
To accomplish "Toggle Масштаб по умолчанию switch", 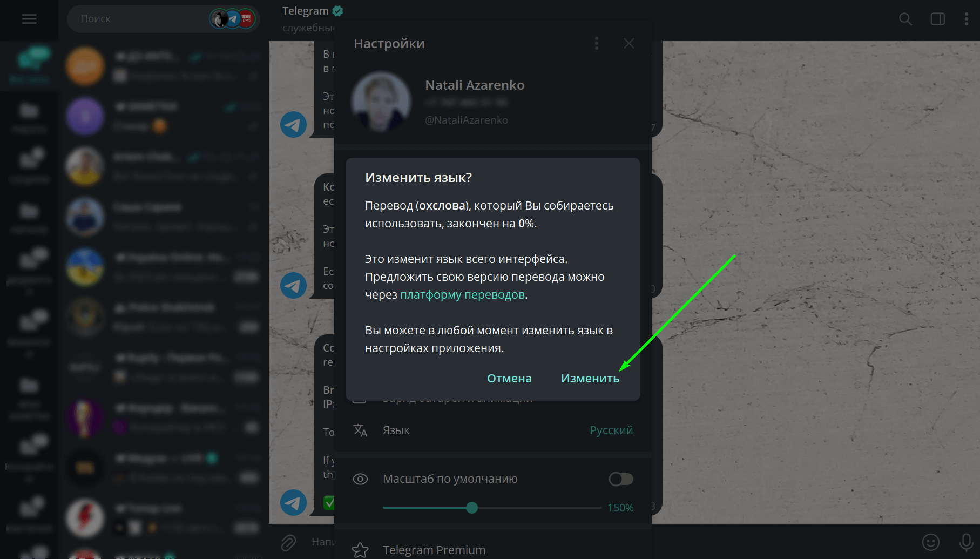I will click(x=621, y=479).
